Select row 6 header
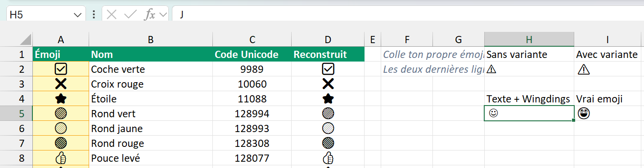Screen dimensions: 644x168 click(16, 128)
